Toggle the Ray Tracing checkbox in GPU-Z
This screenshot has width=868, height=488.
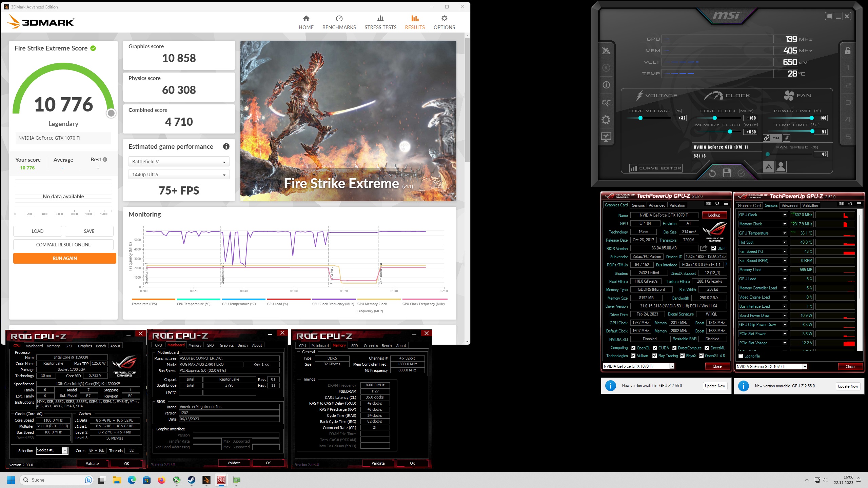click(x=655, y=356)
